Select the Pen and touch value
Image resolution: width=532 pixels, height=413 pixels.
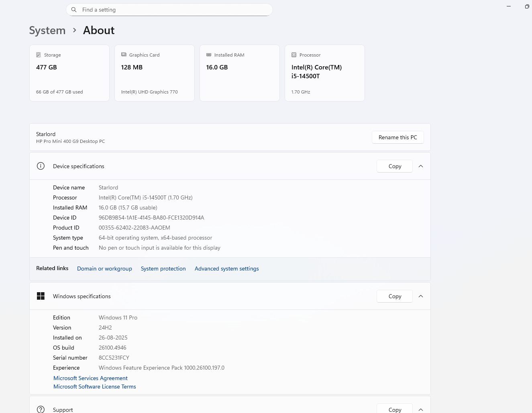tap(159, 248)
